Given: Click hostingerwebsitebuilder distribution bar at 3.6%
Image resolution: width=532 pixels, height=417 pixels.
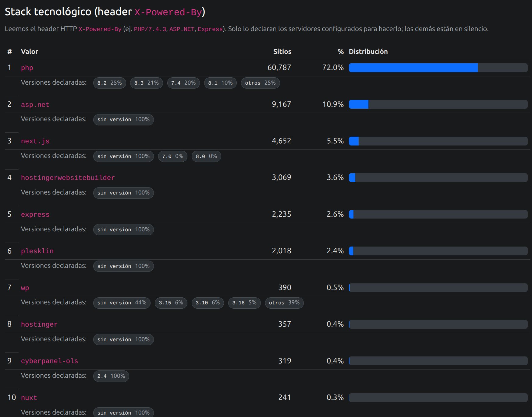Looking at the screenshot, I should [438, 177].
